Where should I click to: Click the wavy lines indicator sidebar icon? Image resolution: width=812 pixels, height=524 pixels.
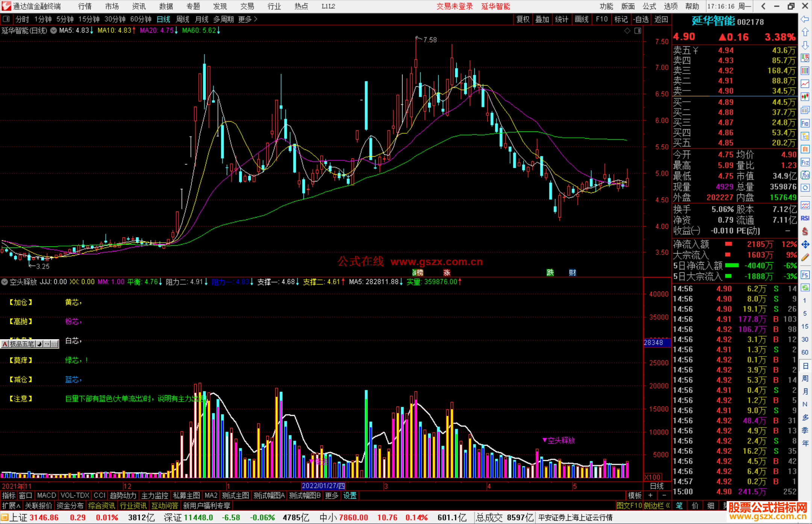(805, 205)
